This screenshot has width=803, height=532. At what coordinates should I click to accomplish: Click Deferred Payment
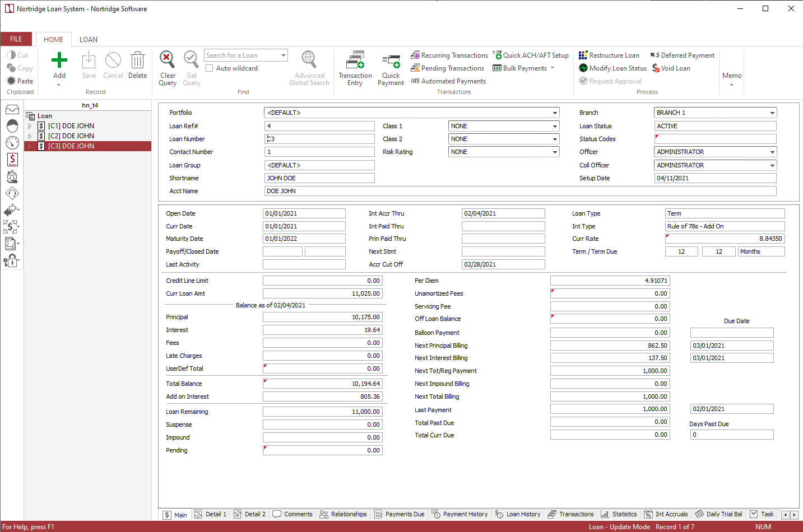coord(683,55)
